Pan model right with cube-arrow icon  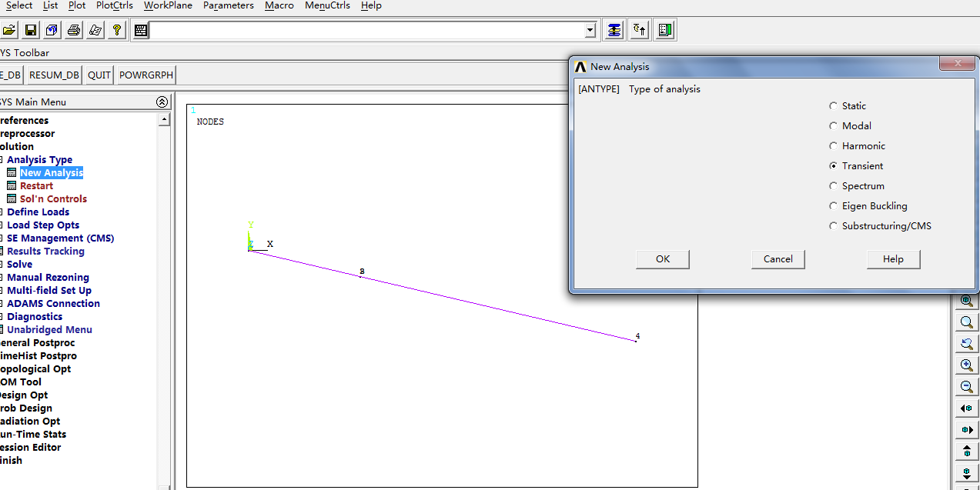point(966,430)
